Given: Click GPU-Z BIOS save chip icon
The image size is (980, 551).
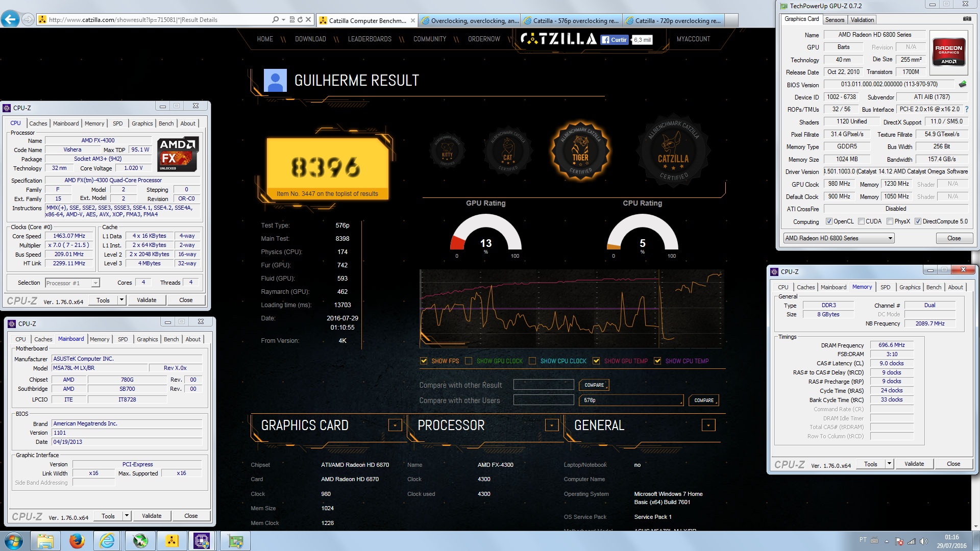Looking at the screenshot, I should 963,84.
